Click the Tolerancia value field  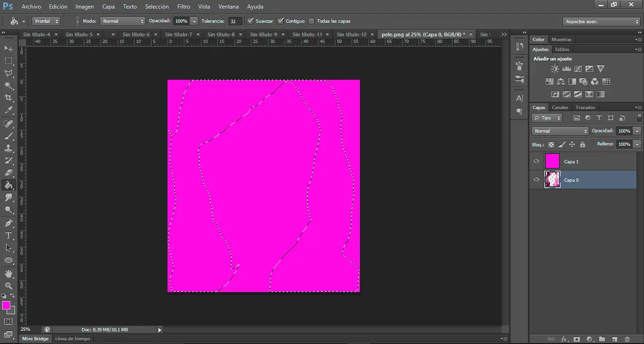tap(234, 21)
